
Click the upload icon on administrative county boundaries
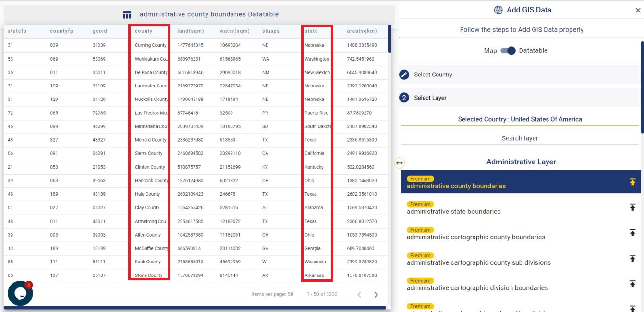pyautogui.click(x=632, y=181)
